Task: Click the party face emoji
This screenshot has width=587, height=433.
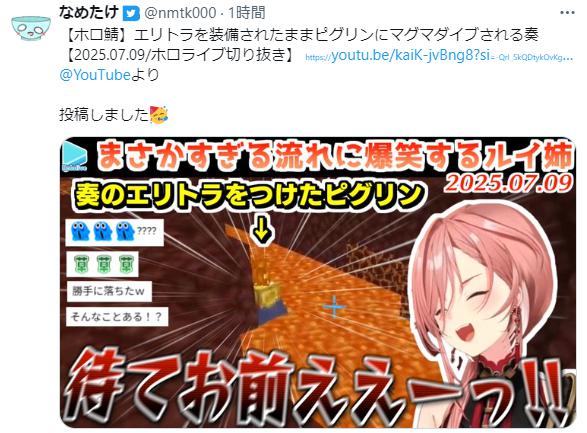Action: [x=159, y=115]
